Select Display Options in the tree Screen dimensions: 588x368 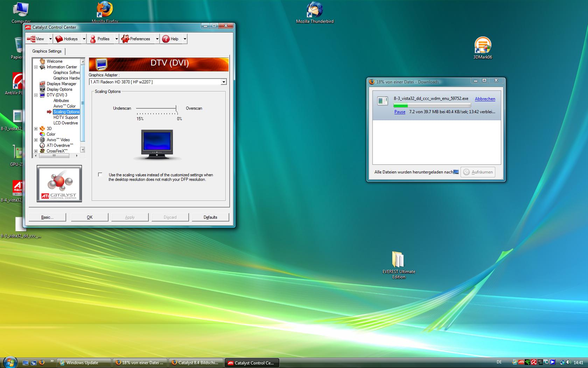click(x=59, y=89)
